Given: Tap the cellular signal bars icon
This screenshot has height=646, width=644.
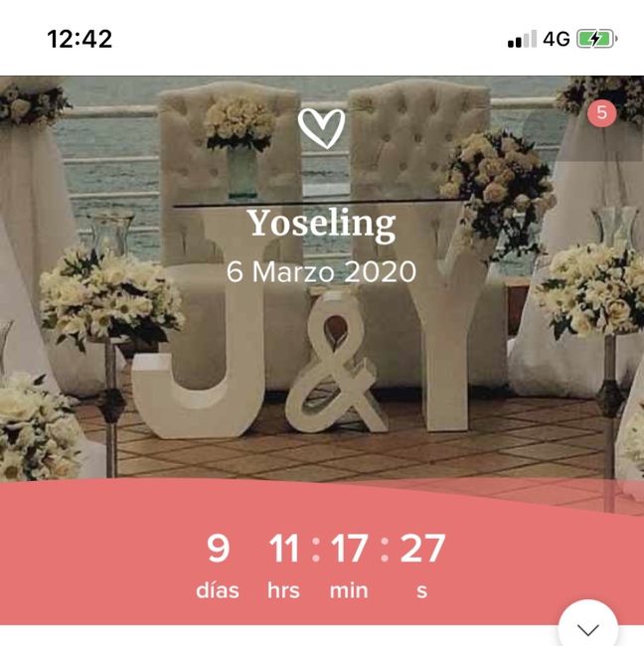Looking at the screenshot, I should tap(522, 39).
